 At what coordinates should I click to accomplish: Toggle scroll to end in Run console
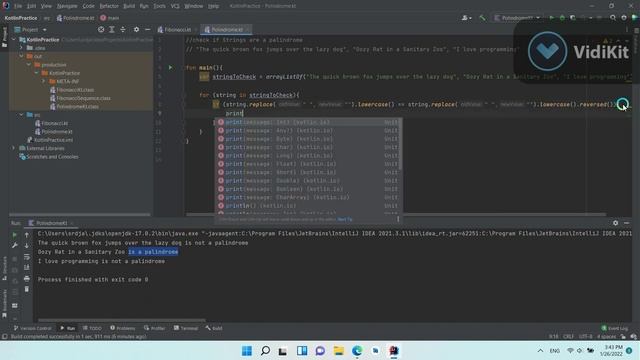[27, 267]
